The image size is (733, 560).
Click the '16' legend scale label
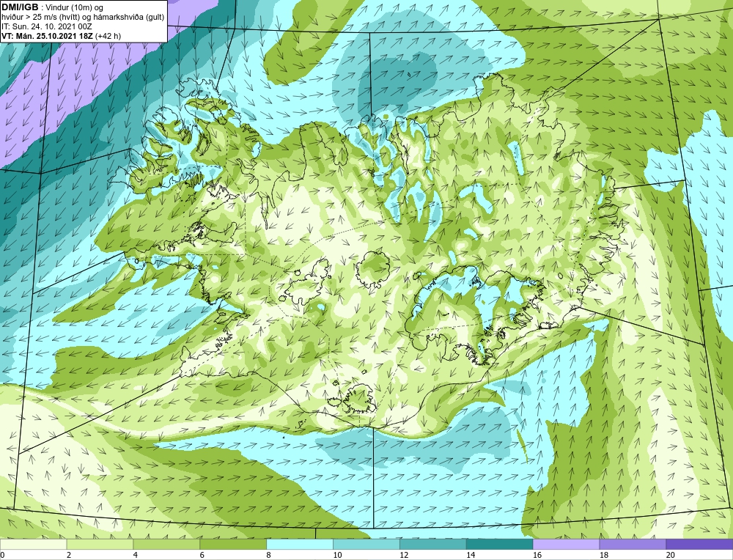tap(537, 555)
